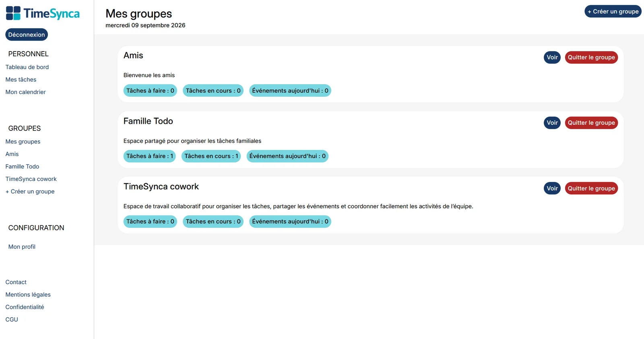Click Famille Todo 'Tâches à faire : 1' badge
The height and width of the screenshot is (339, 644).
[150, 156]
